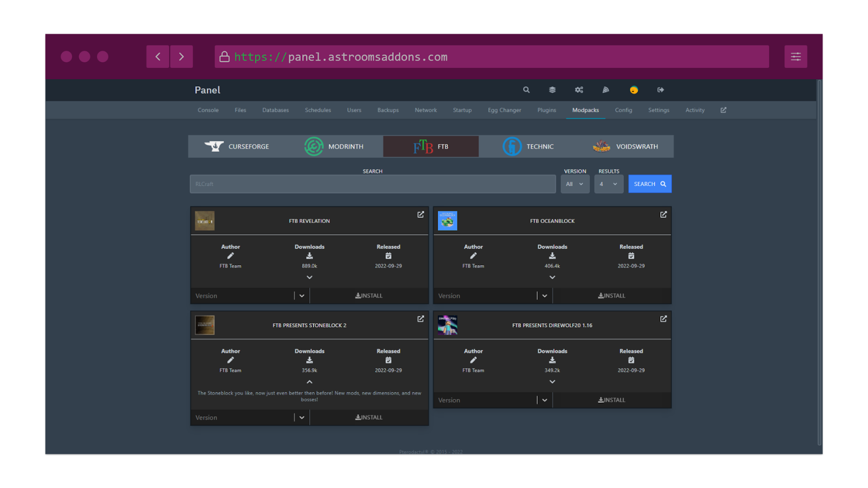Click the browser forward arrow button
This screenshot has height=488, width=868.
pos(182,56)
